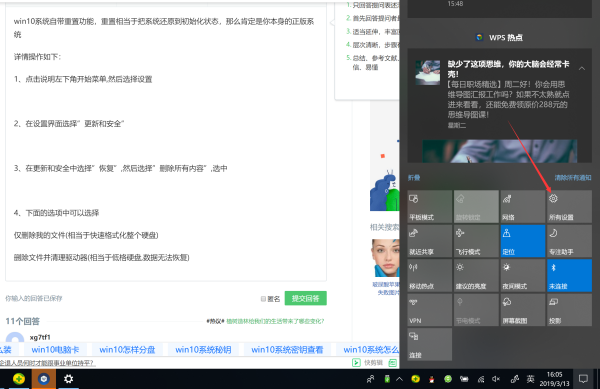Open user xg7tf1's profile name

tap(40, 337)
